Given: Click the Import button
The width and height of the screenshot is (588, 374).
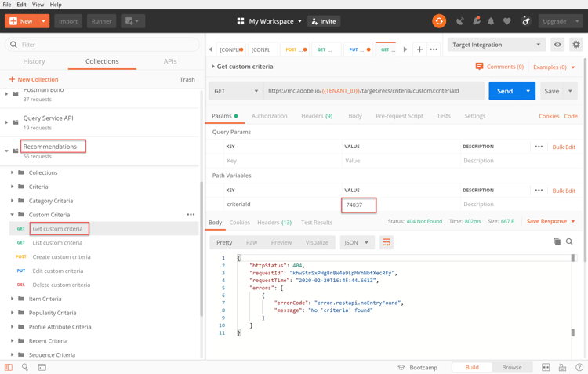Looking at the screenshot, I should (x=68, y=21).
